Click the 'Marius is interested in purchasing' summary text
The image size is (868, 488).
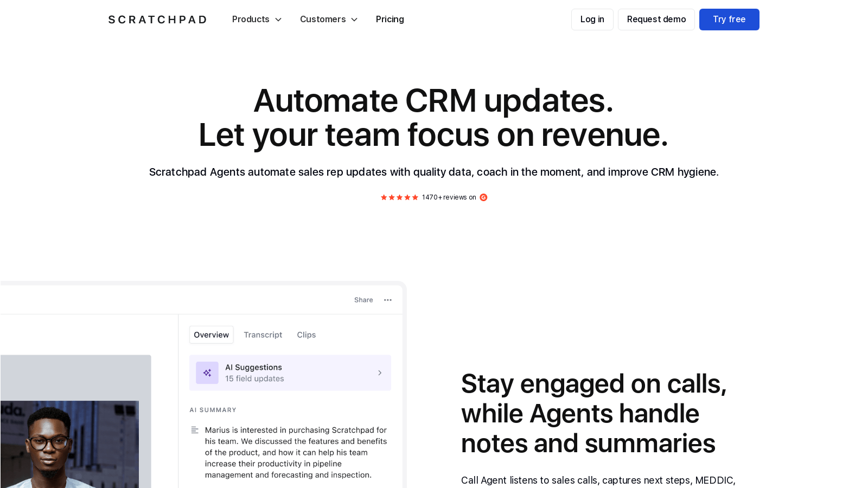click(x=296, y=452)
